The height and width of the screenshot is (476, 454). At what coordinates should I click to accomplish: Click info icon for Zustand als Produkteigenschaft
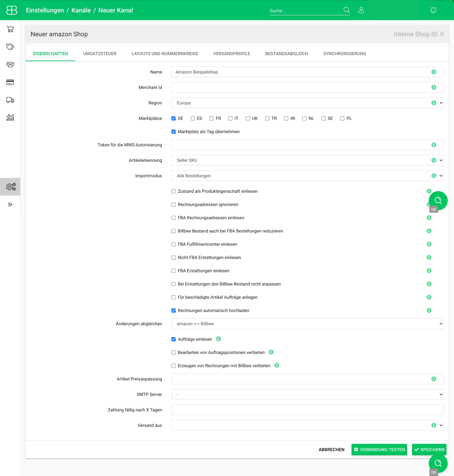coord(429,191)
